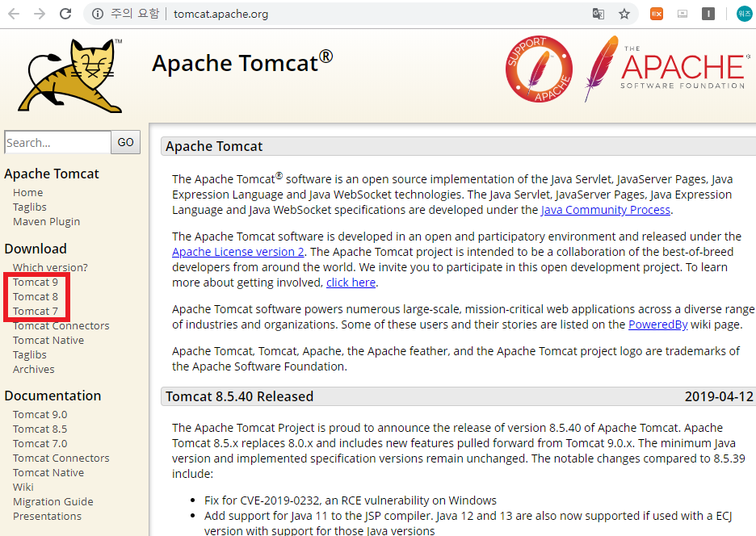Image resolution: width=756 pixels, height=536 pixels.
Task: Click the 'Documentation' sidebar heading
Action: pyautogui.click(x=52, y=396)
